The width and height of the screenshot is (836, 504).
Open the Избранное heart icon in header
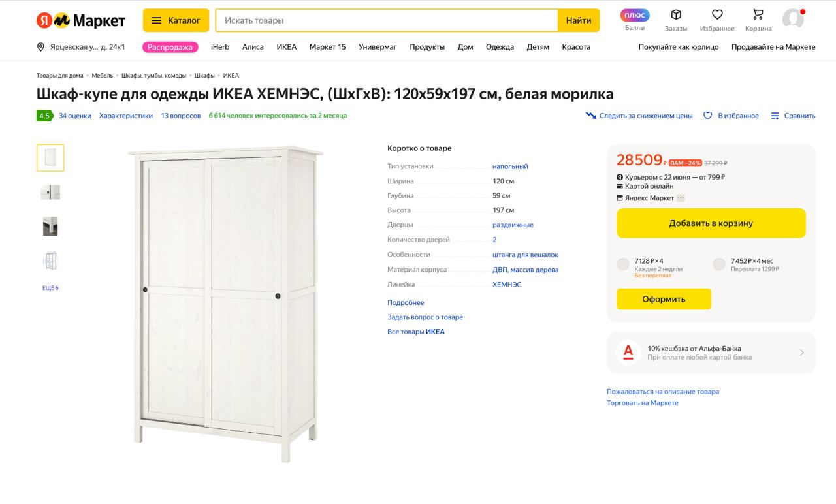pyautogui.click(x=717, y=14)
